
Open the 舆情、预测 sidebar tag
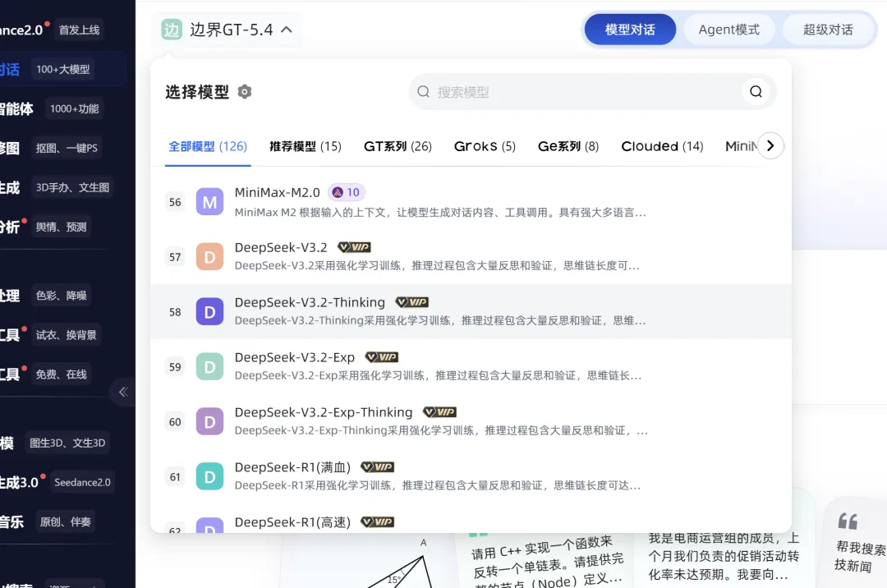point(61,227)
